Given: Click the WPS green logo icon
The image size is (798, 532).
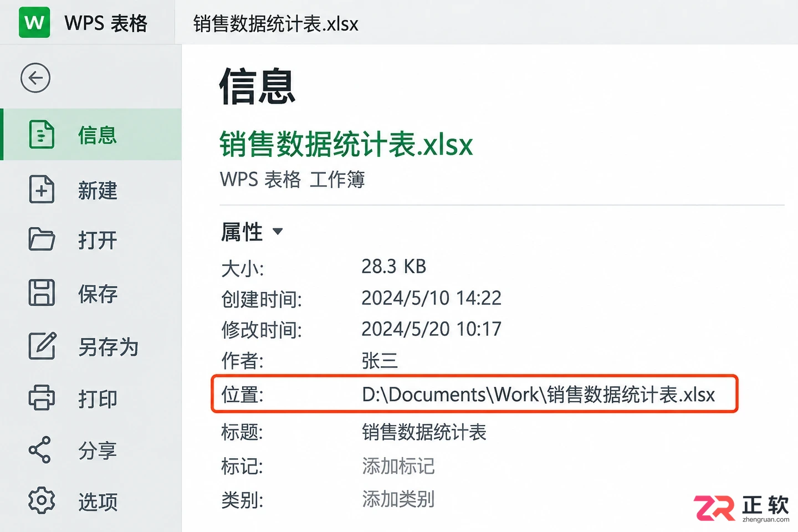Looking at the screenshot, I should 34,23.
